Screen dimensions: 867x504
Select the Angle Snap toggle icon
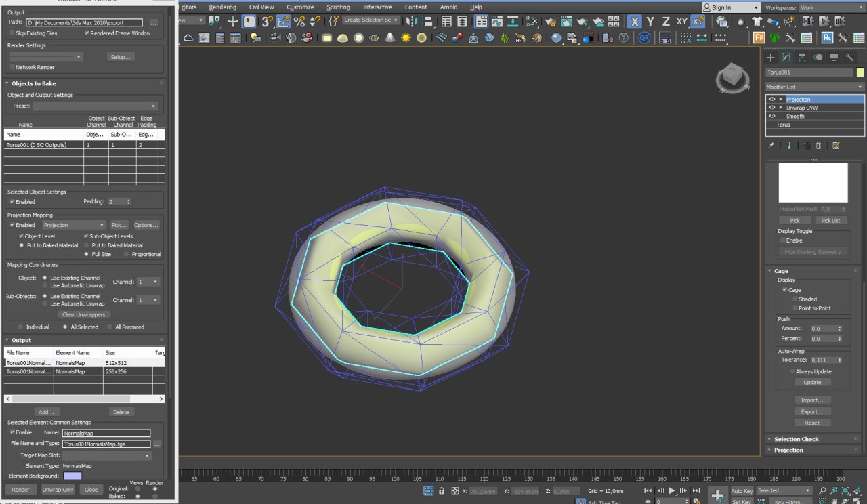click(283, 22)
